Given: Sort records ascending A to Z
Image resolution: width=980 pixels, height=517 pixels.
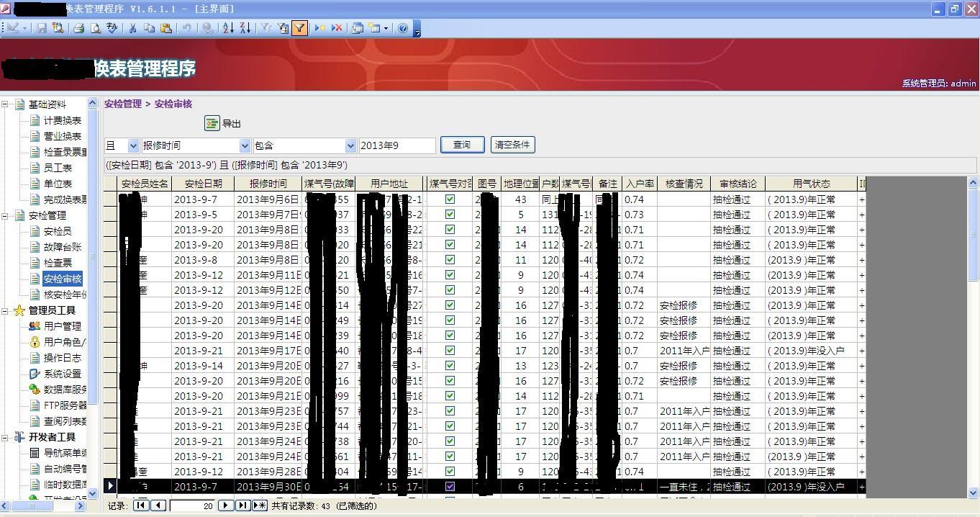Looking at the screenshot, I should [228, 28].
